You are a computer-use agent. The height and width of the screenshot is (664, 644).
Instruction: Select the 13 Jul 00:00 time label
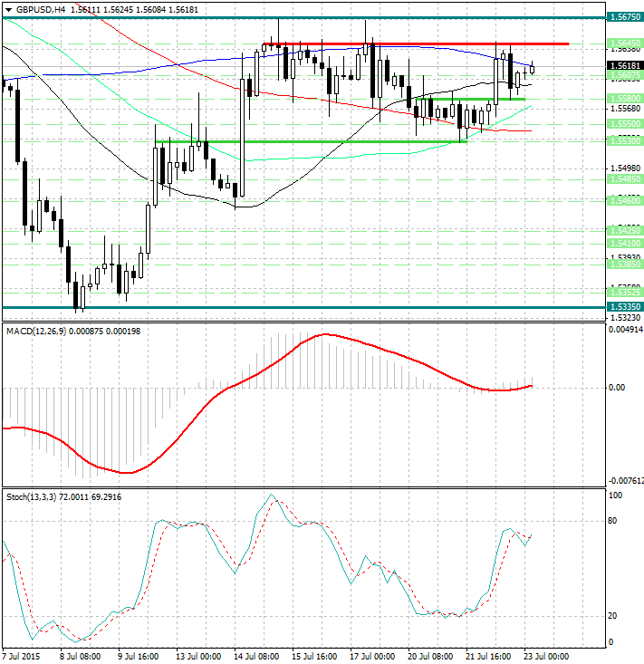pos(198,657)
